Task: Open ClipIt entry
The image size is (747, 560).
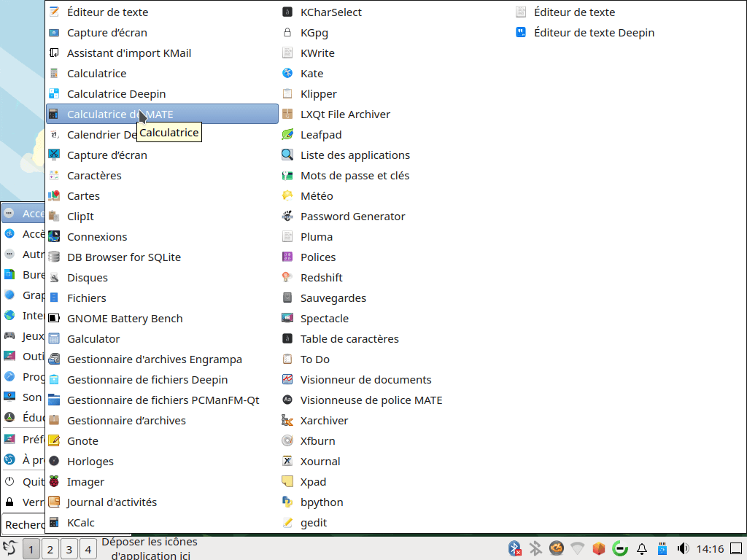Action: click(163, 216)
